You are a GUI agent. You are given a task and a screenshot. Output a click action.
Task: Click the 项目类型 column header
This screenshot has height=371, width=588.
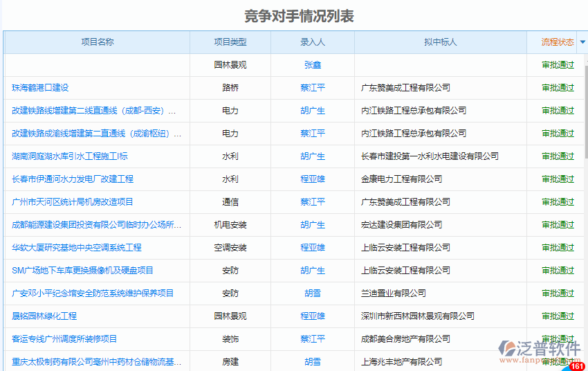[x=230, y=42]
